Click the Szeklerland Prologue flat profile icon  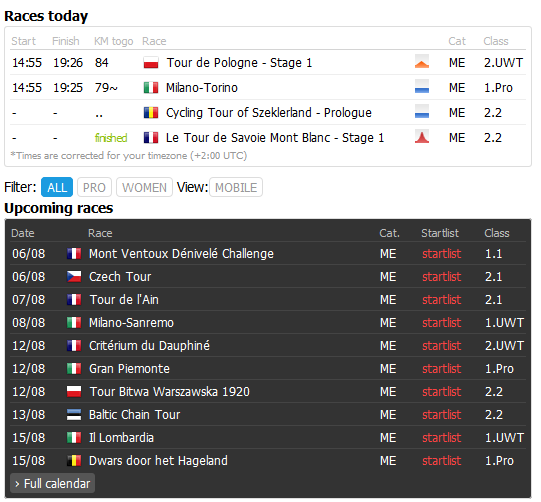click(x=422, y=112)
